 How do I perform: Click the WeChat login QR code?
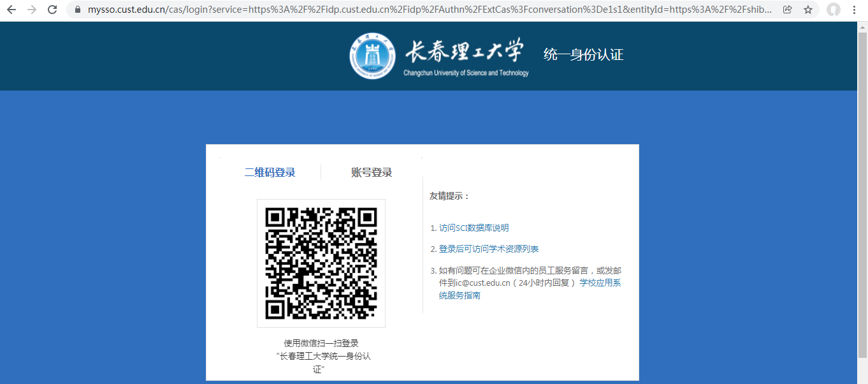321,263
